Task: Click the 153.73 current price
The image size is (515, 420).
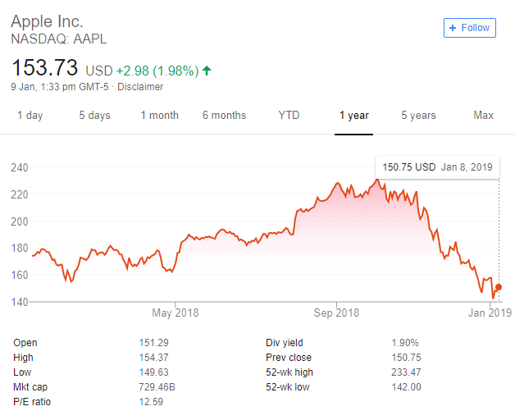Action: (x=44, y=68)
